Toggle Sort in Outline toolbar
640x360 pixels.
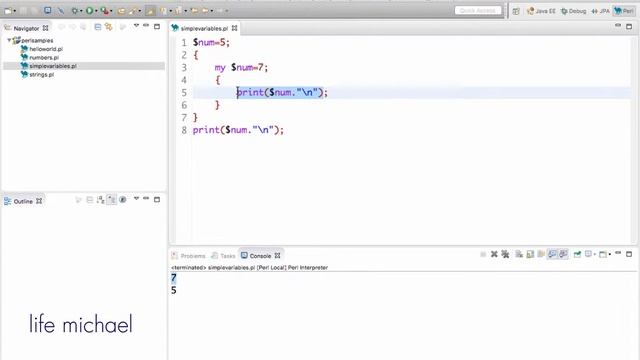coord(100,200)
